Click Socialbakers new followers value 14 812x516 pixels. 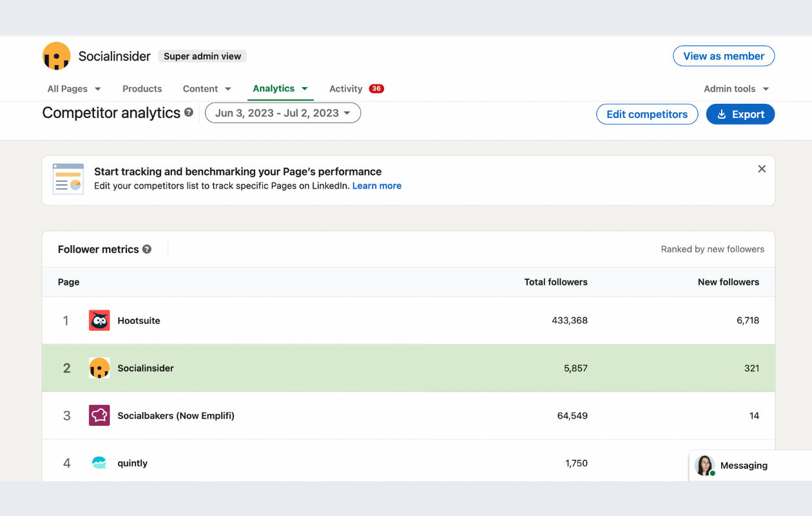pos(754,416)
